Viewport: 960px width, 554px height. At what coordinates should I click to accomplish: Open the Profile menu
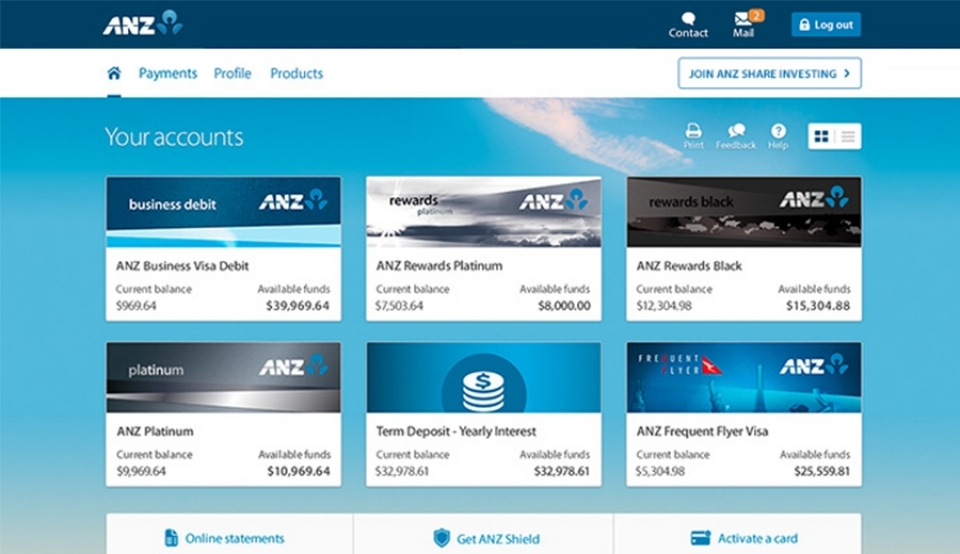click(x=232, y=73)
